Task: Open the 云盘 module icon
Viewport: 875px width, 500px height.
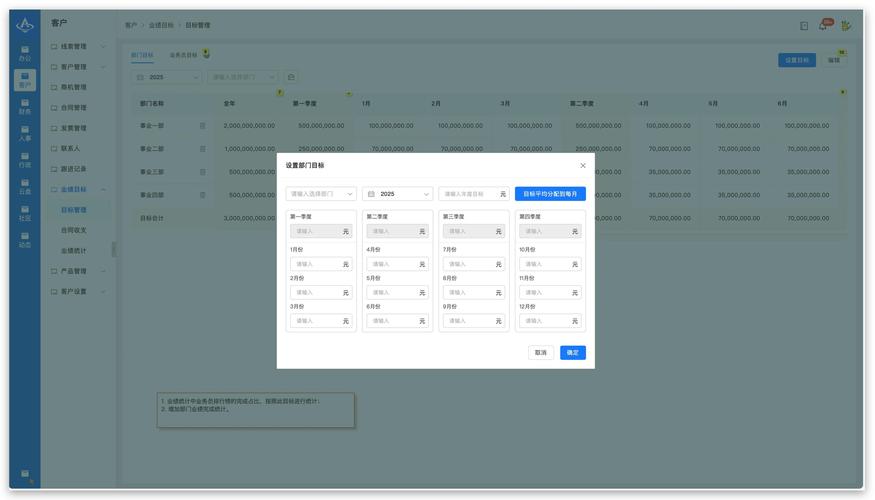Action: point(25,186)
